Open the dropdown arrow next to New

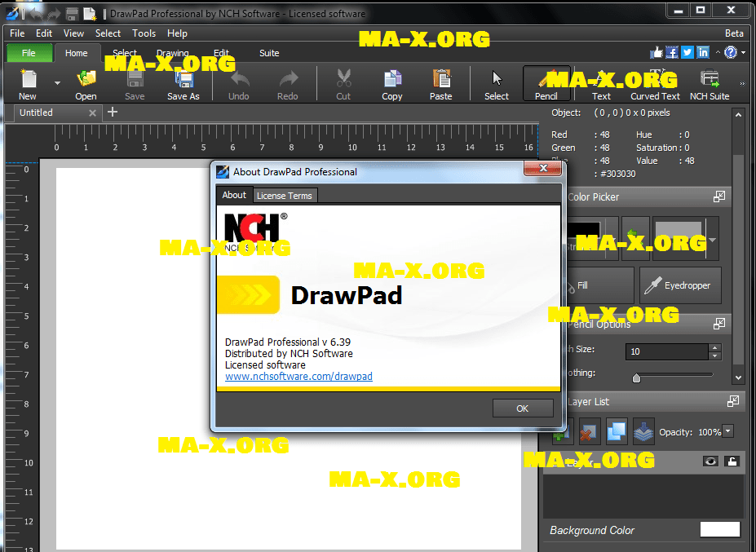pos(57,83)
